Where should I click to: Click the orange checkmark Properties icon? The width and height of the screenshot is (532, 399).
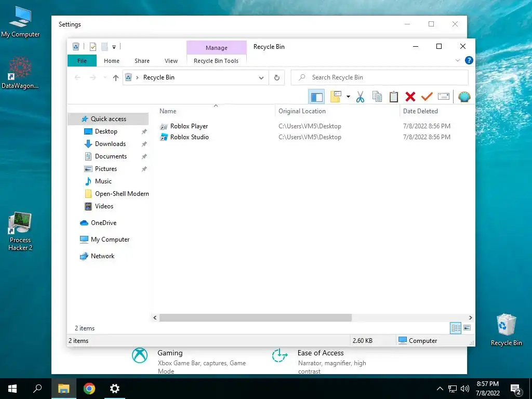[x=427, y=97]
